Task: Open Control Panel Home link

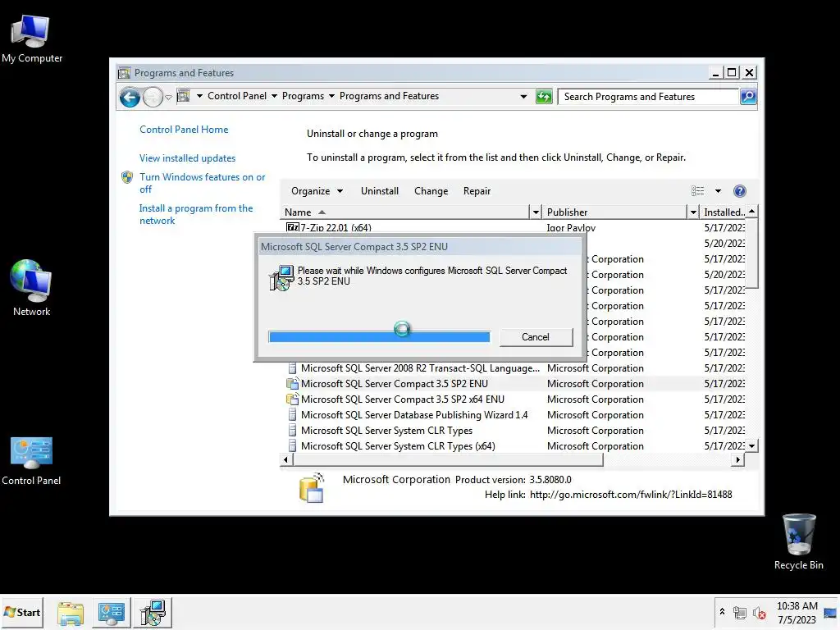Action: click(184, 130)
